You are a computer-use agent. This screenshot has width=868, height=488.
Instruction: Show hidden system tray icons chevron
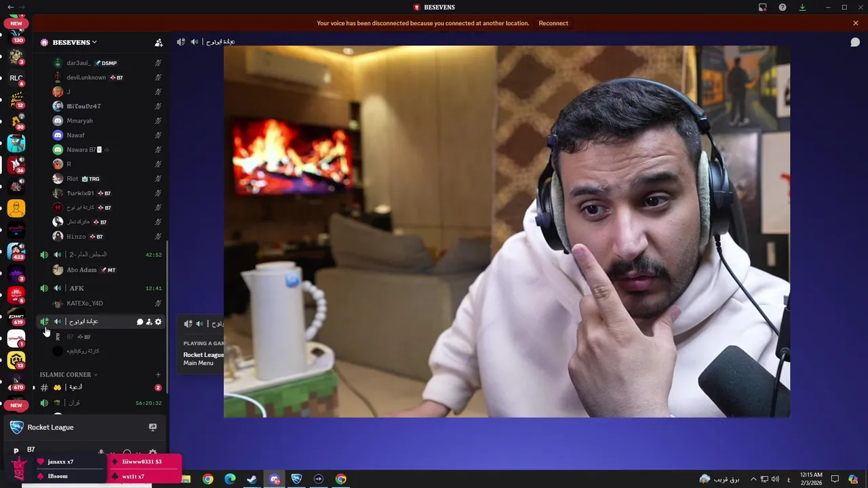click(753, 479)
